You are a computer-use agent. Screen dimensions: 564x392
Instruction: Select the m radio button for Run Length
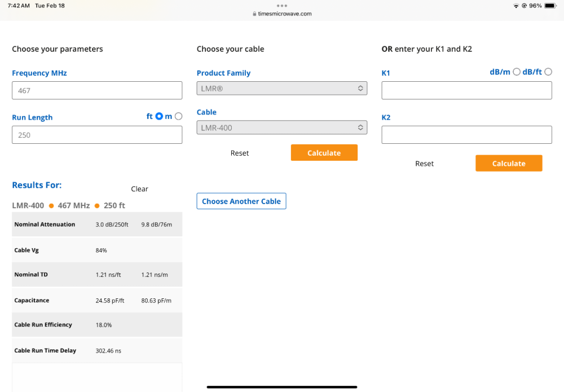pyautogui.click(x=179, y=116)
